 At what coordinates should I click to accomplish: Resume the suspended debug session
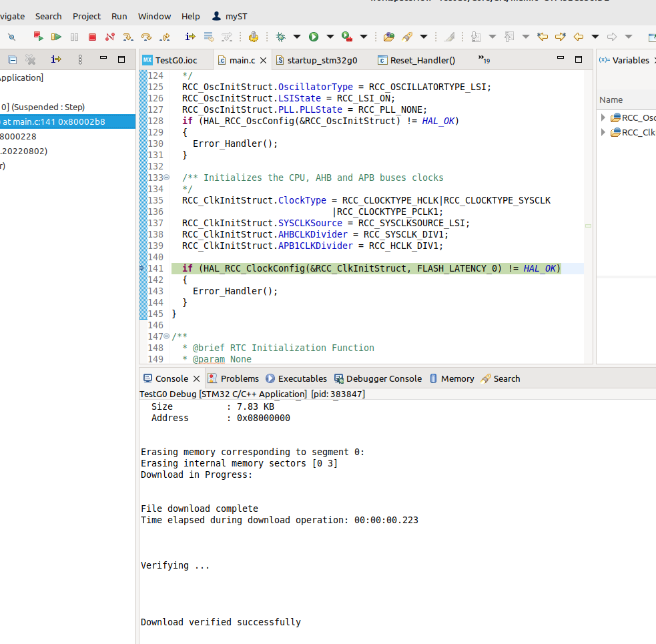(57, 37)
